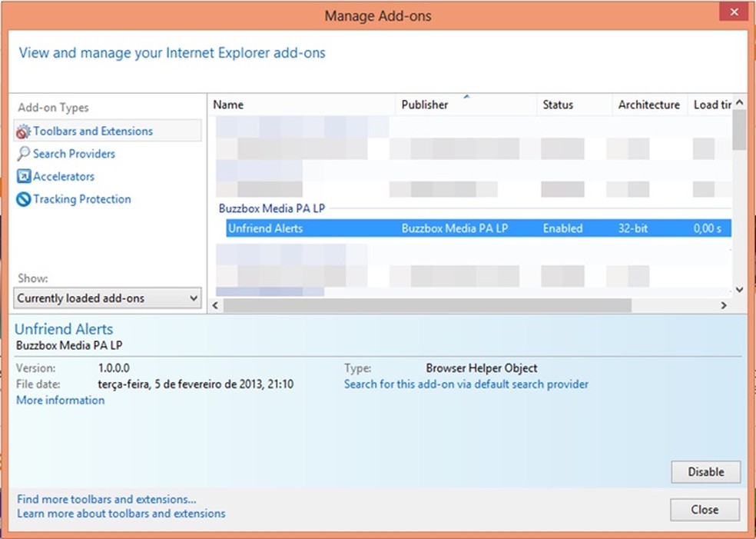The image size is (756, 539).
Task: Open the Show add-ons dropdown
Action: [x=108, y=298]
